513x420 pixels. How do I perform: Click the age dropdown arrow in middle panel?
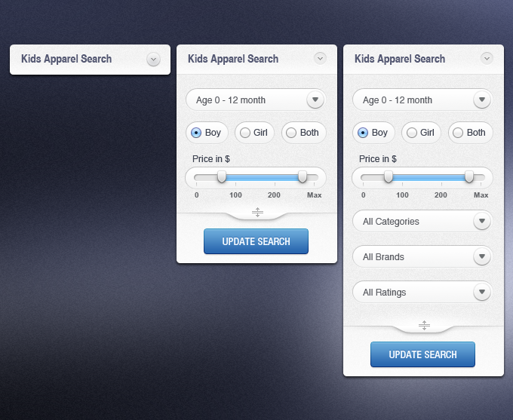click(x=315, y=100)
